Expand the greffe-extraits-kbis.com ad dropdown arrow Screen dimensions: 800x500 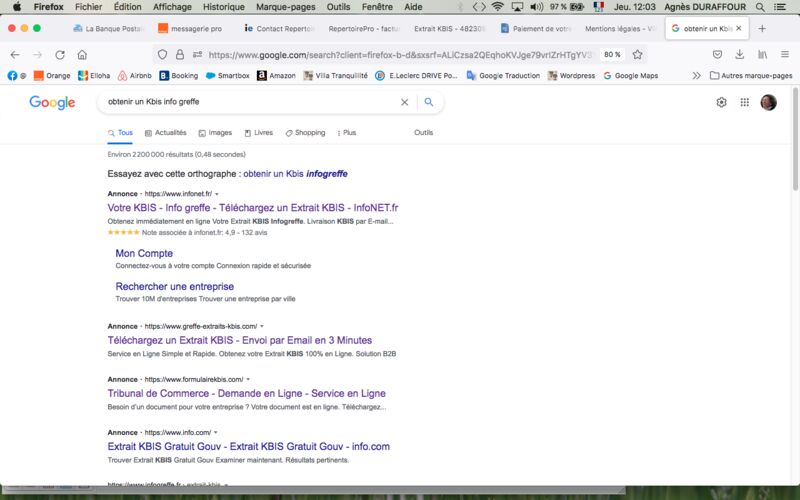[x=262, y=326]
